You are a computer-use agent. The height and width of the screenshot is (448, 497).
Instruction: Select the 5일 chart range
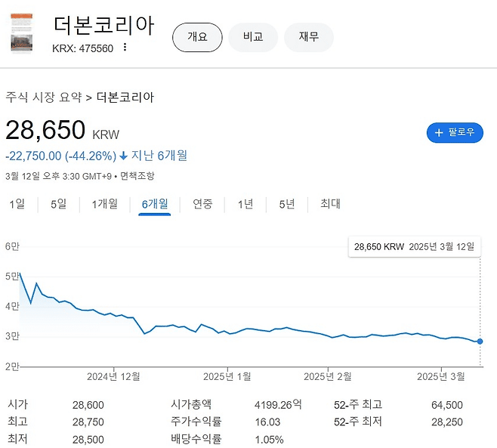coord(58,204)
